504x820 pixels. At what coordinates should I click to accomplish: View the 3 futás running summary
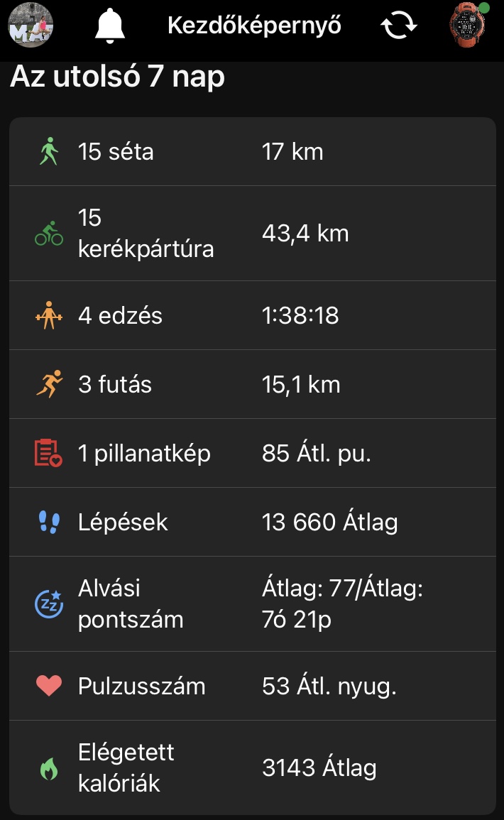[253, 385]
